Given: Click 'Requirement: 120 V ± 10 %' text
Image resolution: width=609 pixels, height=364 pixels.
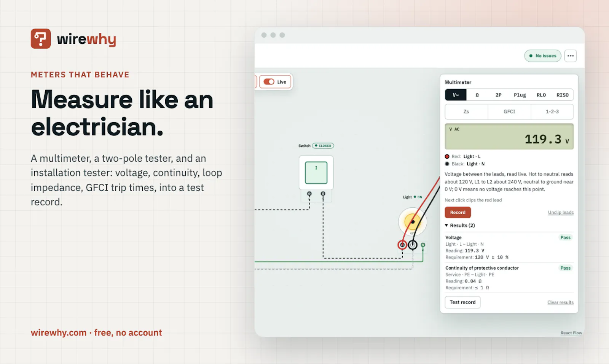Looking at the screenshot, I should click(x=477, y=258).
